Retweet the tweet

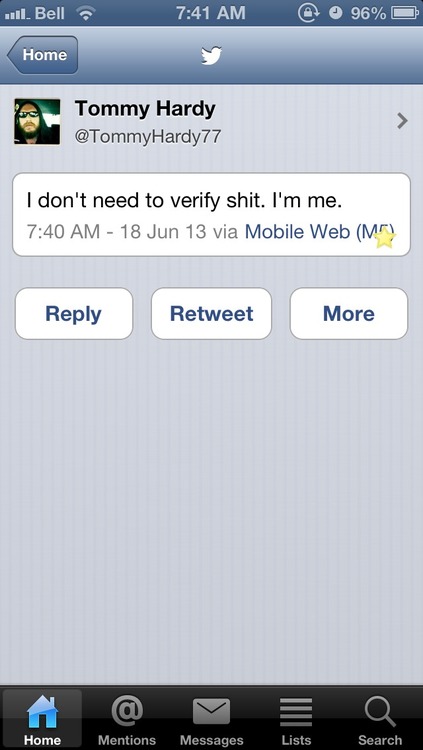(x=212, y=313)
